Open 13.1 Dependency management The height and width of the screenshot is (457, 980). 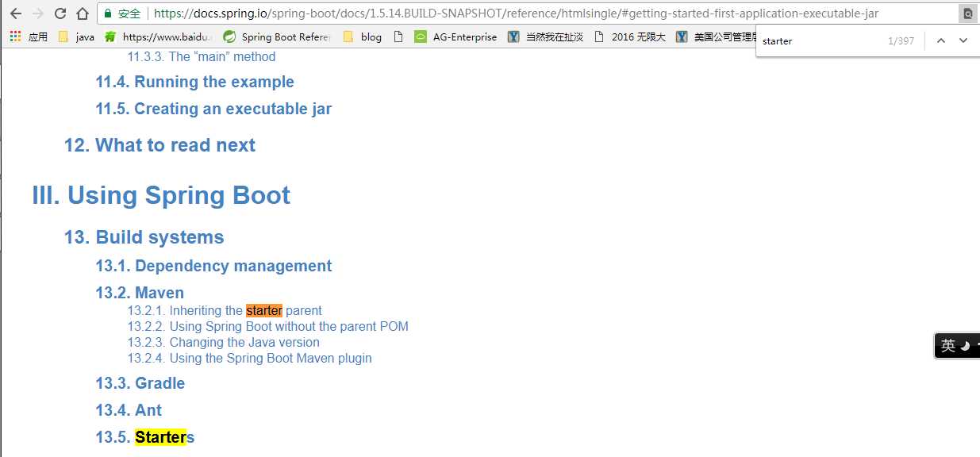[x=214, y=266]
